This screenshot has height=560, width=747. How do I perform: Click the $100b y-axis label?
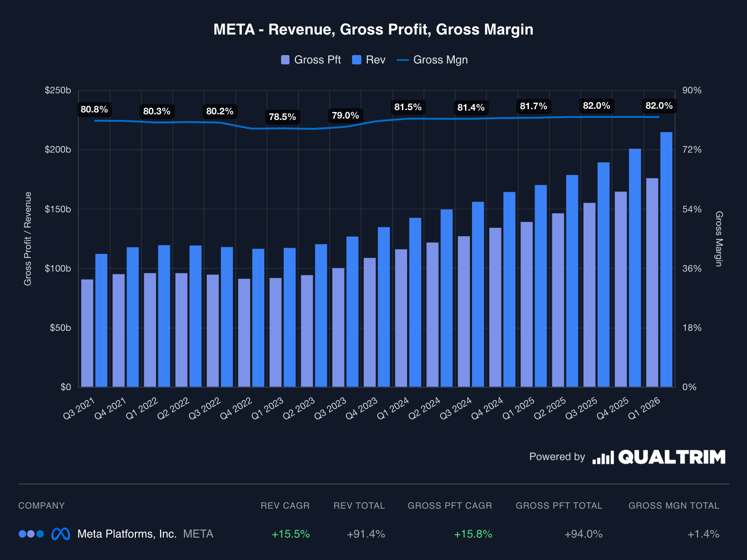58,268
